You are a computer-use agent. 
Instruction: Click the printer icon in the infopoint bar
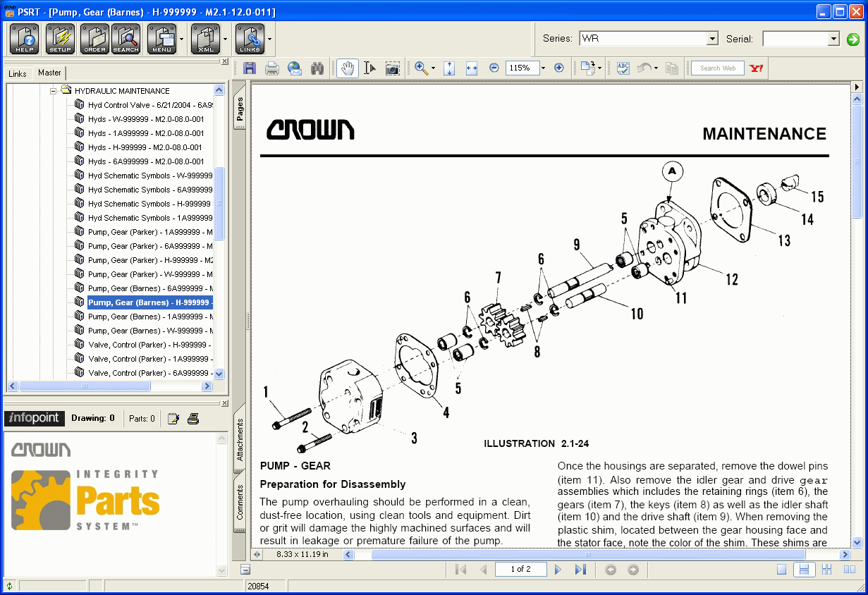click(x=193, y=419)
